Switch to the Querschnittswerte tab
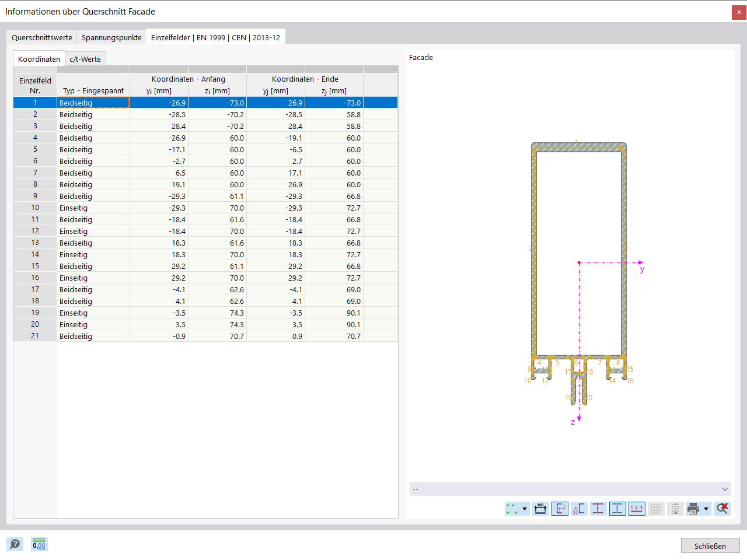747x560 pixels. (x=42, y=37)
